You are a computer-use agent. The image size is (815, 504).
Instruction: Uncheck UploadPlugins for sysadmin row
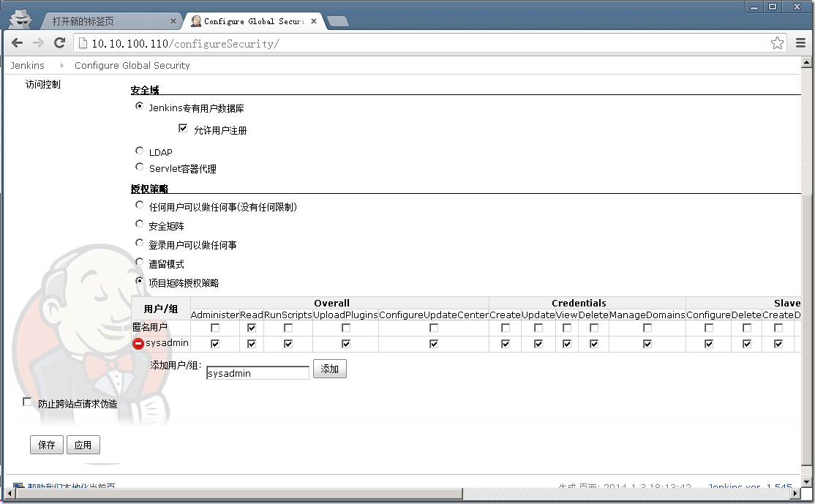tap(345, 344)
